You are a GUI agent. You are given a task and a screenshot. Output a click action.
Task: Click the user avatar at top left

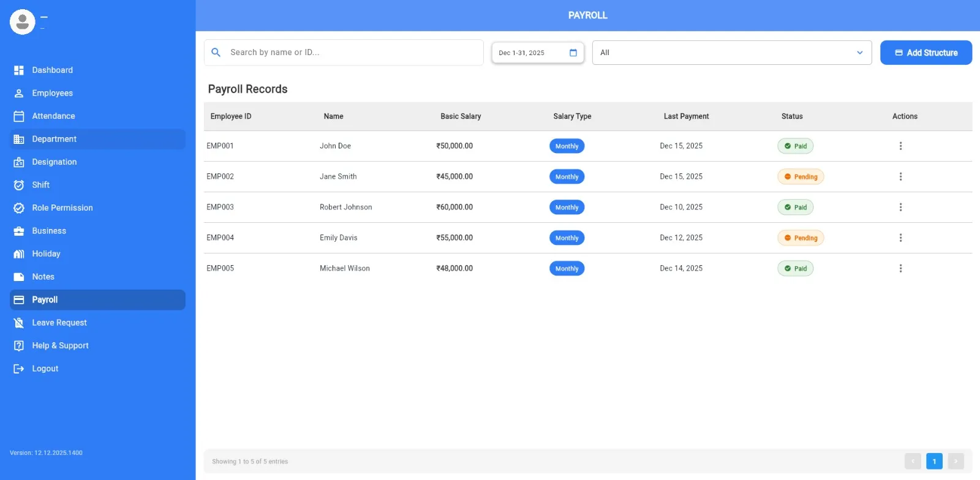(x=23, y=22)
